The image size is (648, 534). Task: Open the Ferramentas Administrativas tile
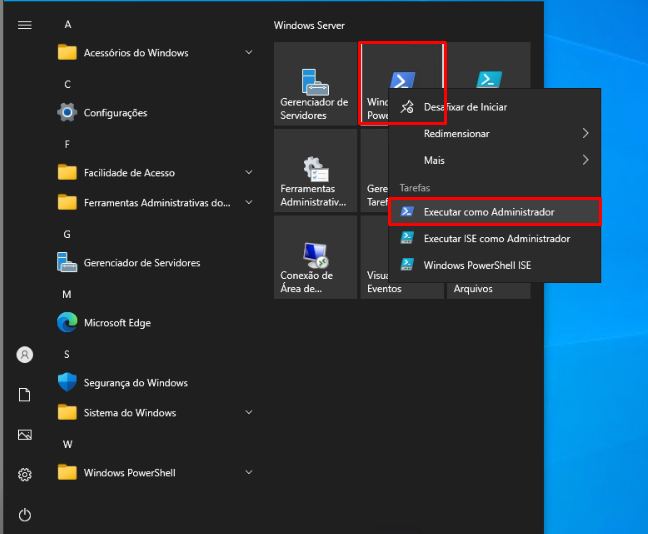tap(315, 171)
